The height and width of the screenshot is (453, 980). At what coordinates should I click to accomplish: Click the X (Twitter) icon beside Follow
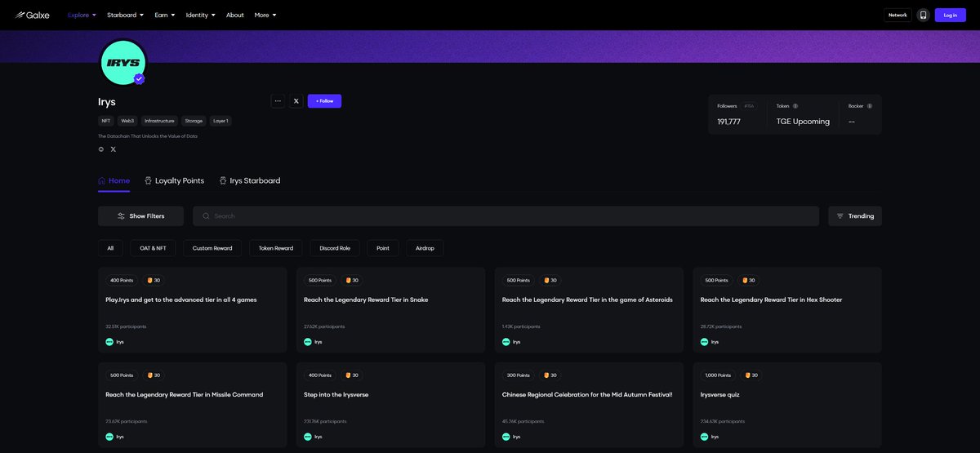[296, 101]
